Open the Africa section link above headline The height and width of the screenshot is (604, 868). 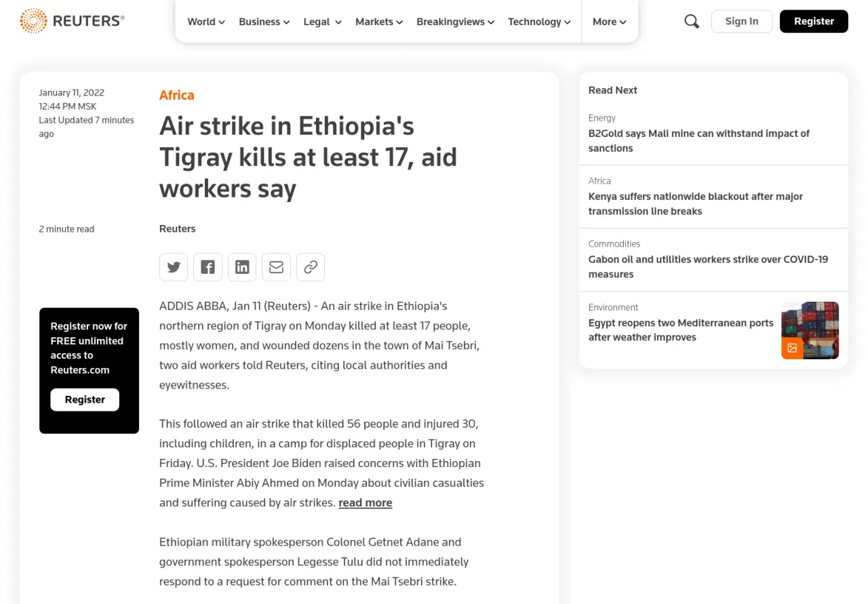[177, 95]
